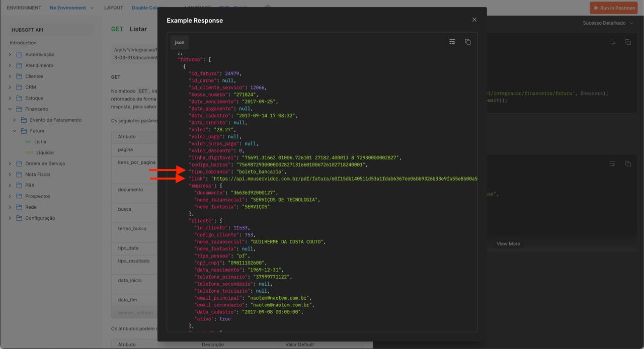644x349 pixels.
Task: Collapse the Financeiro tree chevron
Action: [x=10, y=109]
